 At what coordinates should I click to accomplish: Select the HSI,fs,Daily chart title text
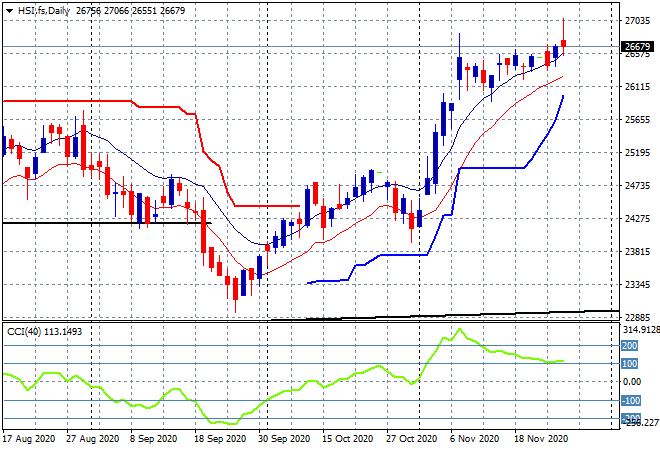click(44, 11)
